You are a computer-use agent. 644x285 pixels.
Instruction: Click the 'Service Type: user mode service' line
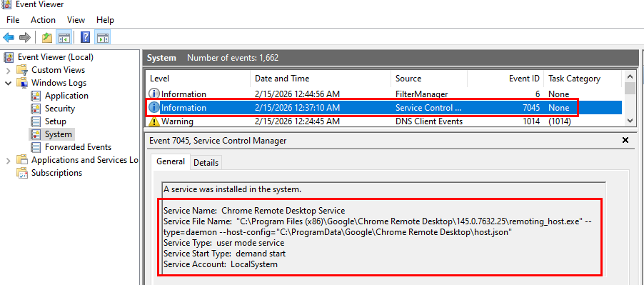pyautogui.click(x=224, y=243)
